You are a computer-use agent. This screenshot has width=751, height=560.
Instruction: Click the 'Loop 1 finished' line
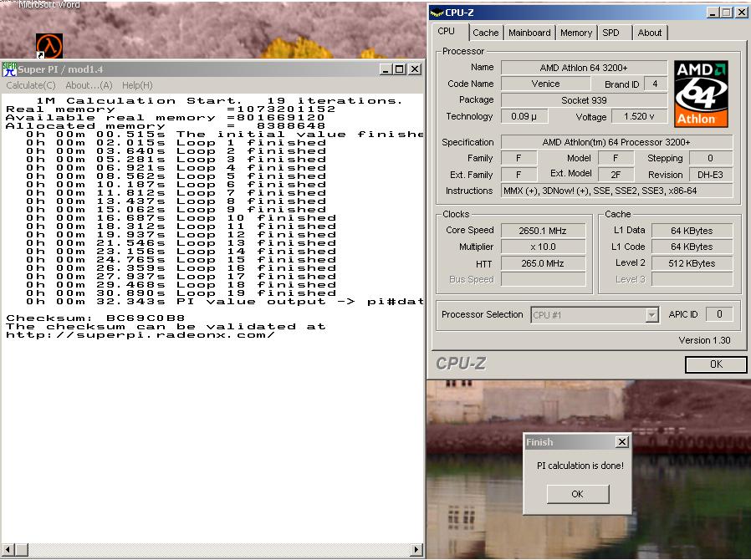[176, 142]
